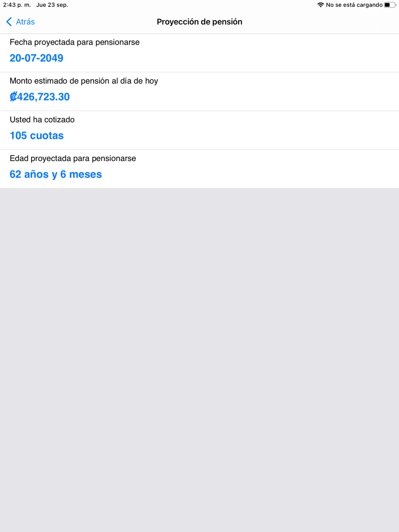The height and width of the screenshot is (532, 399).
Task: Tap the Monto estimado de pensión label
Action: (x=84, y=81)
